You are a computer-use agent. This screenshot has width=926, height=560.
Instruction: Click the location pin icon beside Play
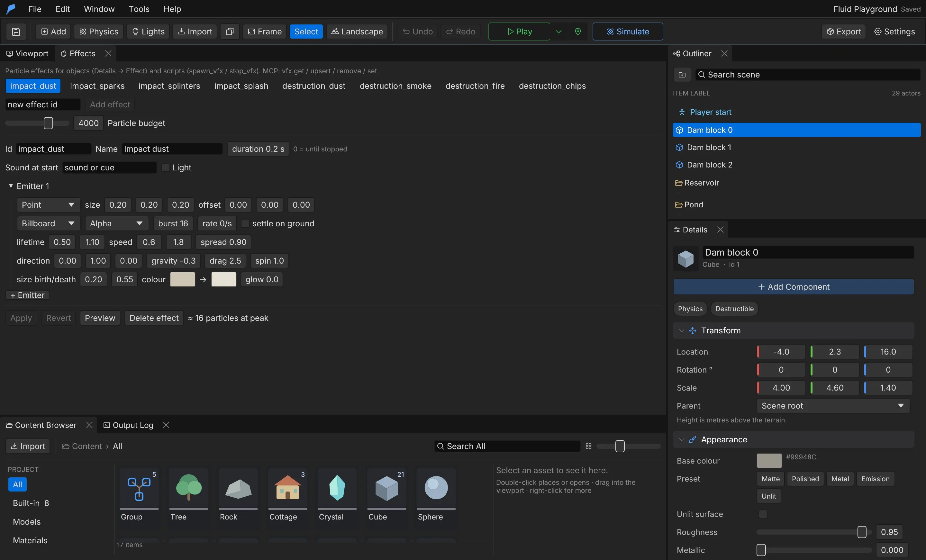pos(577,32)
